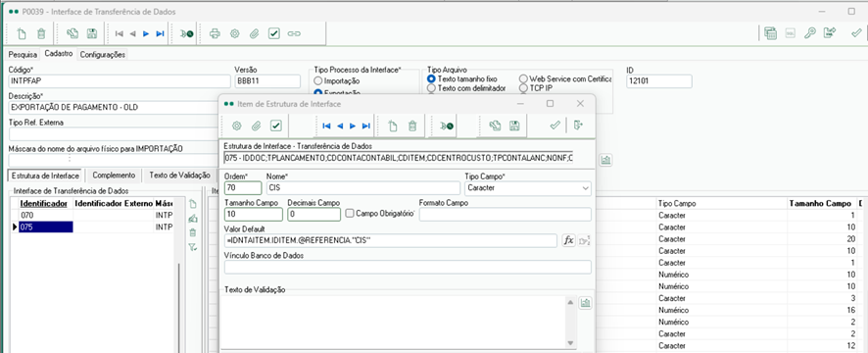Switch to Pesquisa tab
Viewport: 868px width, 353px height.
pyautogui.click(x=23, y=54)
